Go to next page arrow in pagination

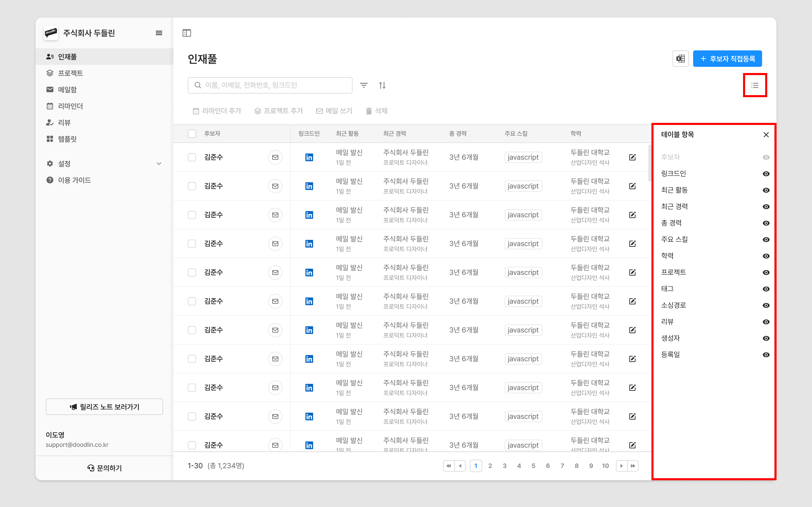click(621, 466)
